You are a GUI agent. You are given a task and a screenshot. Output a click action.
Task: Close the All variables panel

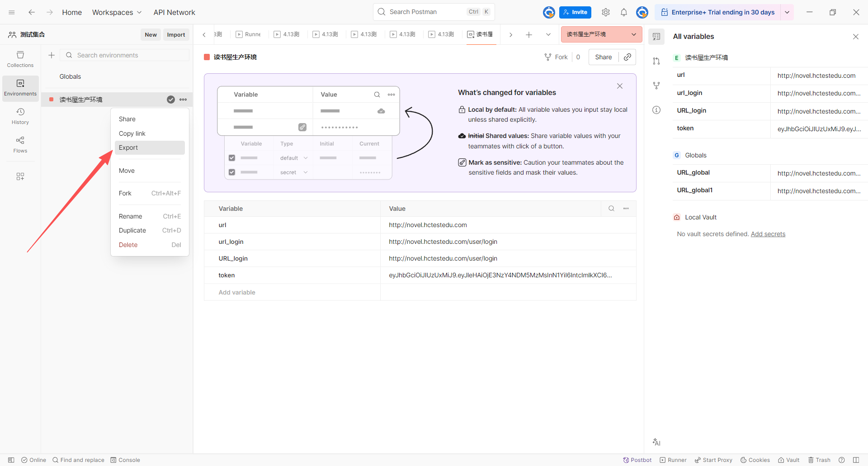pos(856,37)
